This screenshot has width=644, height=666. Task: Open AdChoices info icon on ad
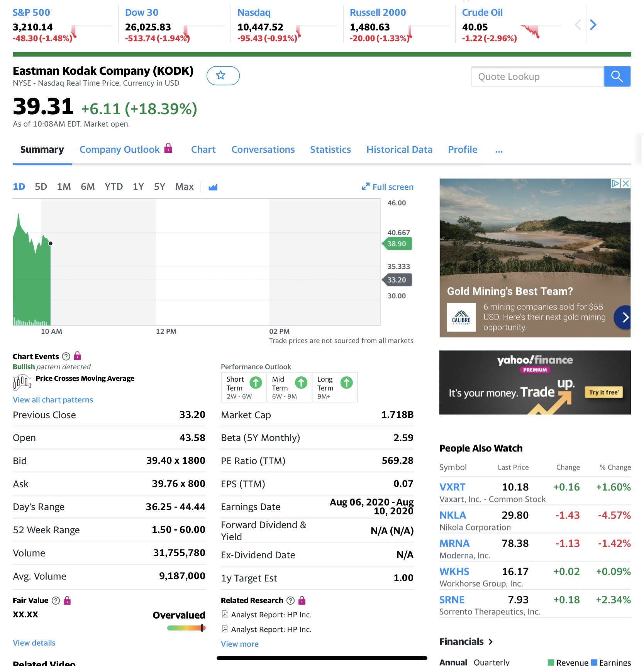(x=615, y=183)
